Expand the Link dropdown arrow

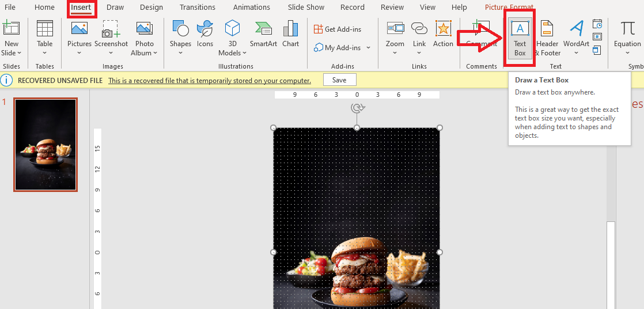419,53
